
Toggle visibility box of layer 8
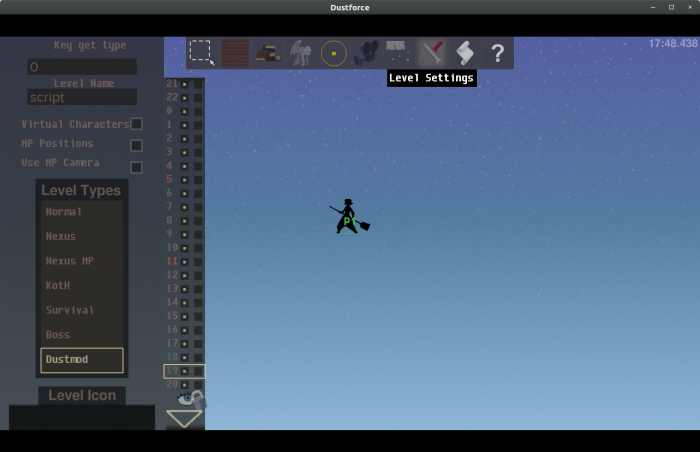[184, 221]
